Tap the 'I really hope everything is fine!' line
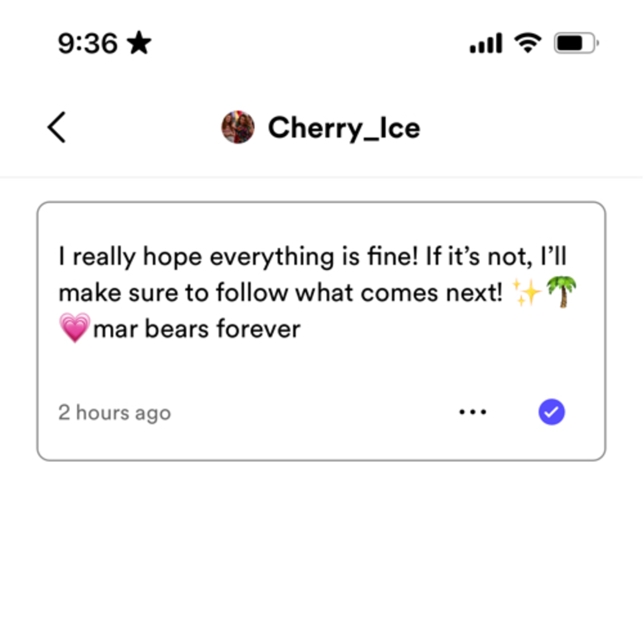 238,257
